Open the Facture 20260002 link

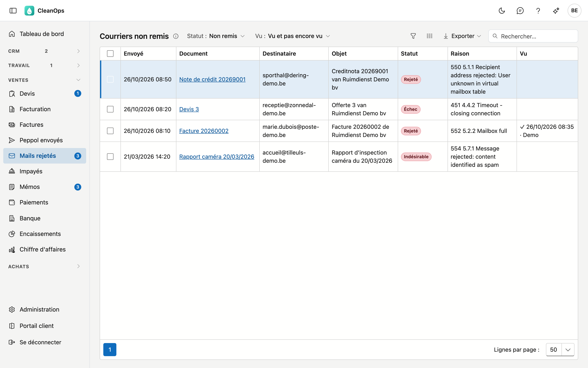204,131
